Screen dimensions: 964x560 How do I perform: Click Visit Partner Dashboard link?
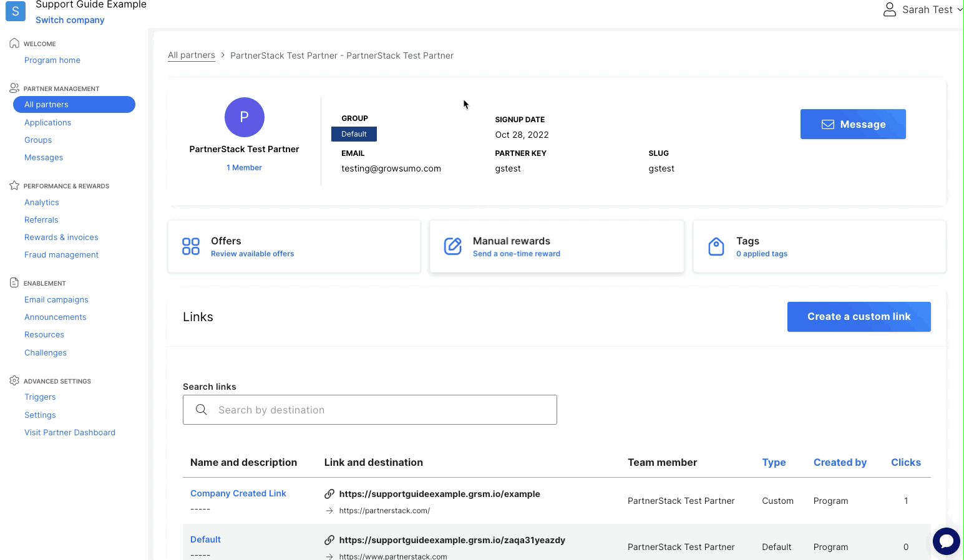coord(70,433)
